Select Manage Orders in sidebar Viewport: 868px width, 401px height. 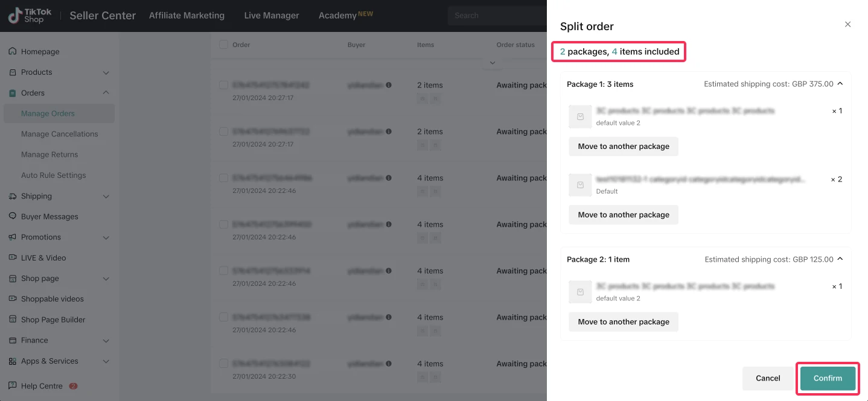[59, 113]
